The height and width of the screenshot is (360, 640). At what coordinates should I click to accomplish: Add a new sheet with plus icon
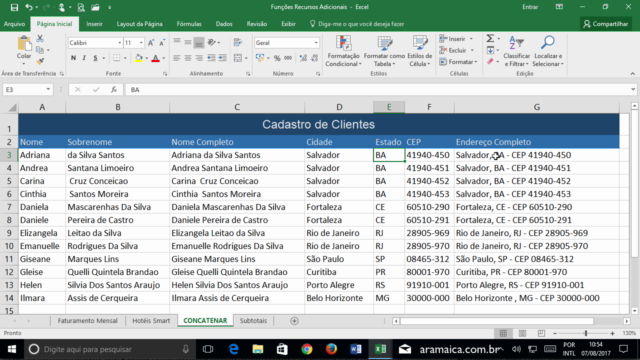pyautogui.click(x=294, y=321)
